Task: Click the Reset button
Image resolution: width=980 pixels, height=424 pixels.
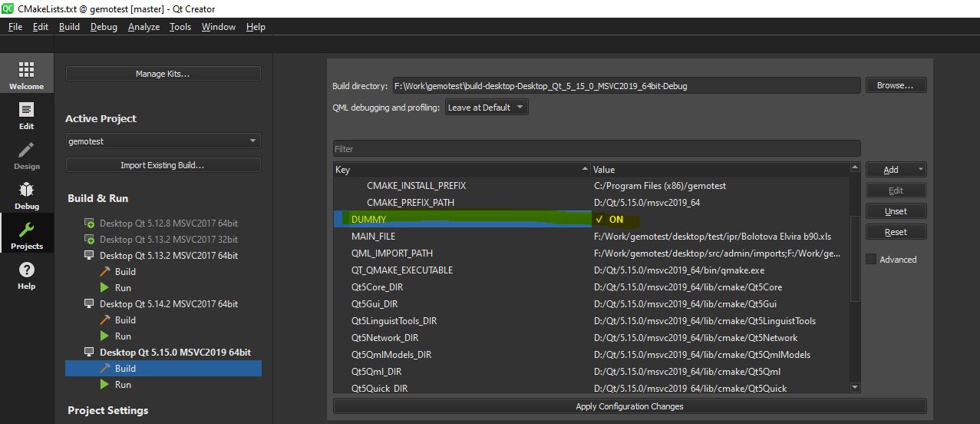Action: coord(896,232)
